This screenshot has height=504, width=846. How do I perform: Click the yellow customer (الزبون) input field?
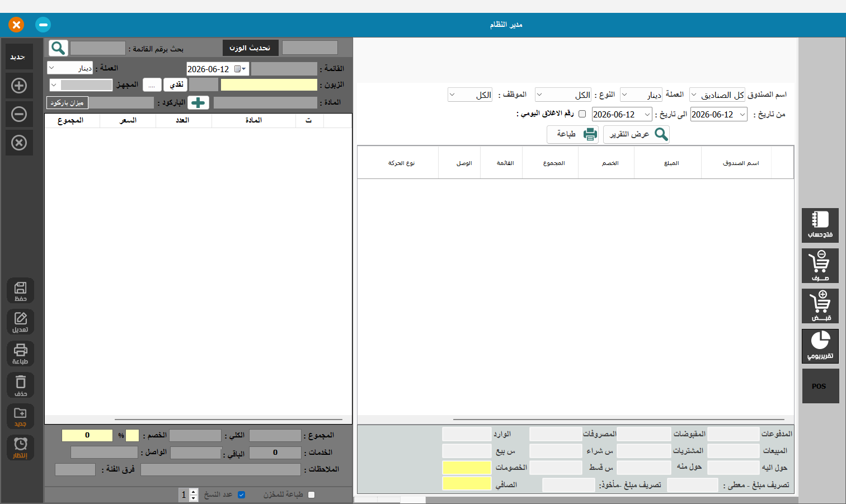click(269, 84)
